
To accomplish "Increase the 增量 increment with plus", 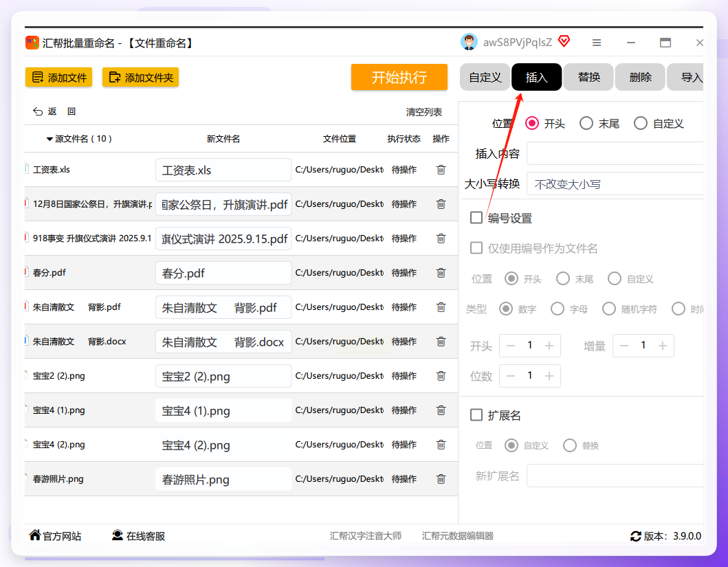I will pyautogui.click(x=663, y=346).
